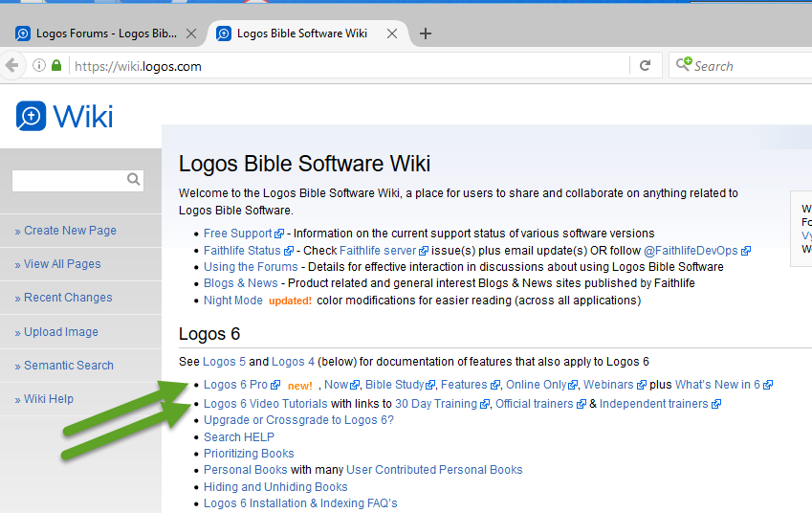Open Hiding and Unhiding Books link

tap(275, 487)
